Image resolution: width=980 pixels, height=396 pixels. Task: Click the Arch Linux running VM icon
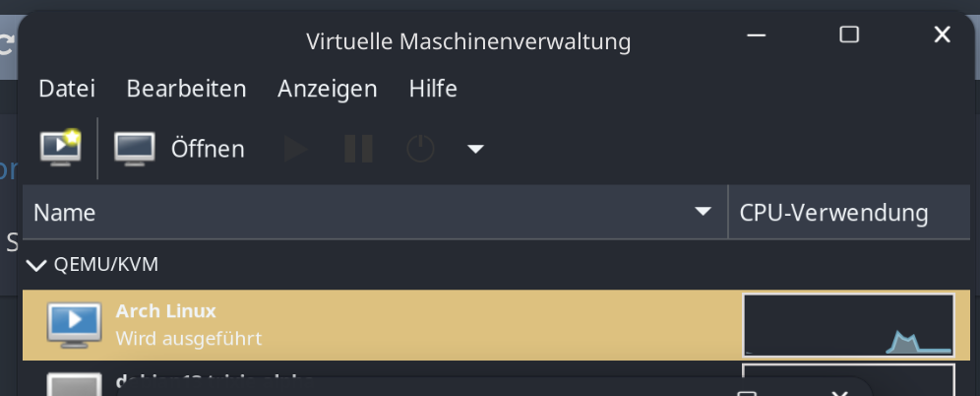75,325
